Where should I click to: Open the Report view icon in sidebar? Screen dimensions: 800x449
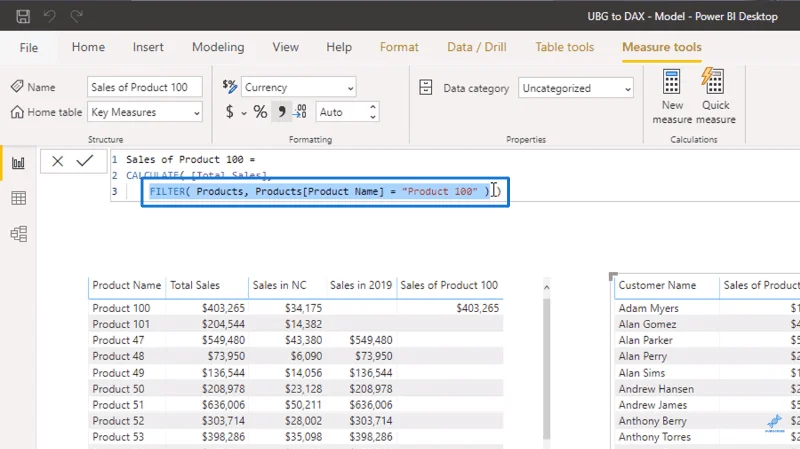point(18,163)
